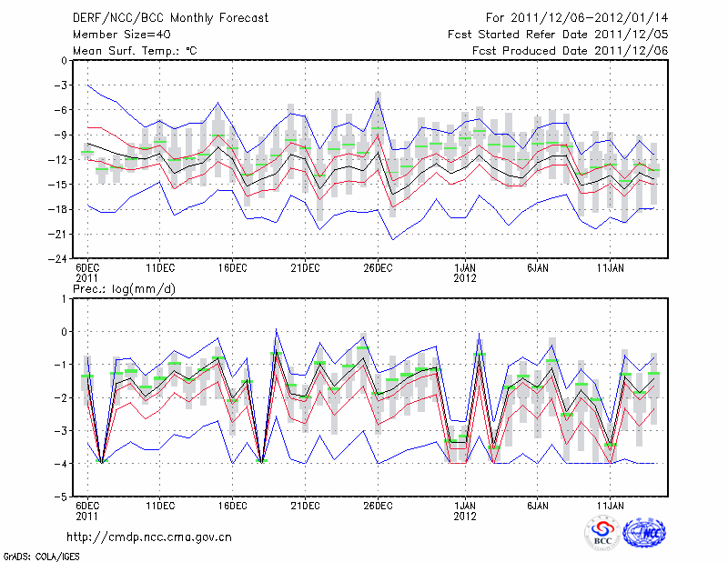Screen dimensions: 728x562
Task: Click 1JAN 2012 marker on precipitation chart axis
Action: [465, 509]
